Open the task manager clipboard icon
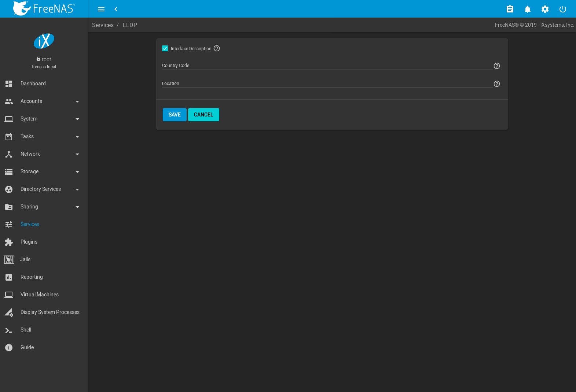The height and width of the screenshot is (392, 576). pyautogui.click(x=510, y=9)
